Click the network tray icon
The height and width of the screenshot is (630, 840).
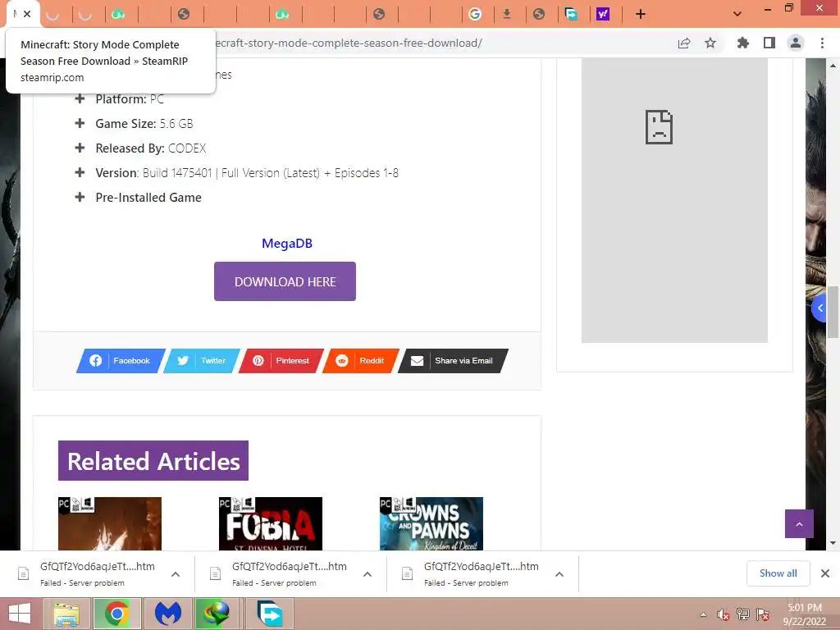(x=743, y=614)
